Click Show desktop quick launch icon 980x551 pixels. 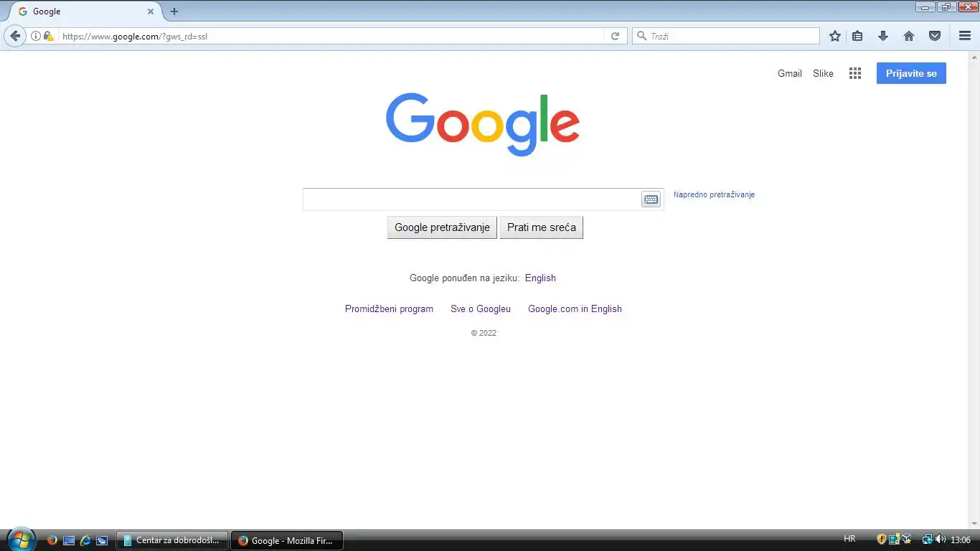69,540
